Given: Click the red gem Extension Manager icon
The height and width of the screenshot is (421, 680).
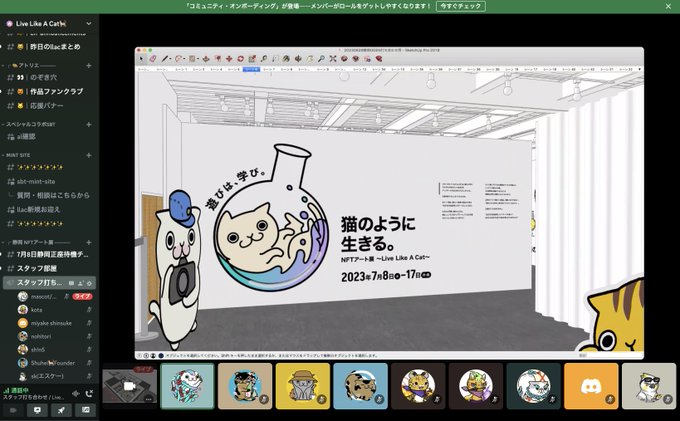Looking at the screenshot, I should 379,59.
